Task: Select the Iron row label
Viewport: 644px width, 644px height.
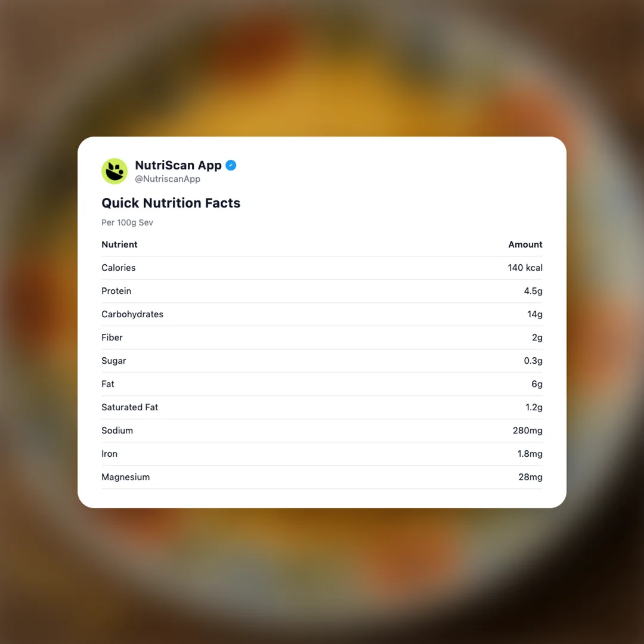Action: [x=110, y=454]
